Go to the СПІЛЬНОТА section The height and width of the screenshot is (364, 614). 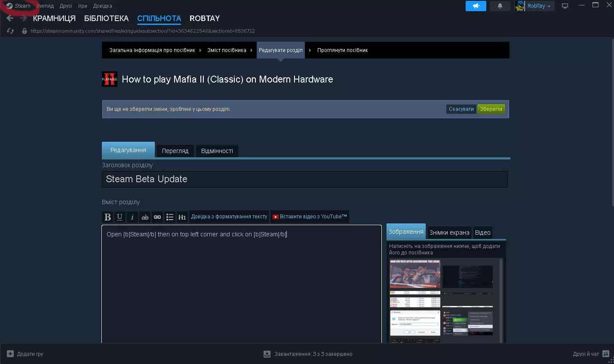159,18
